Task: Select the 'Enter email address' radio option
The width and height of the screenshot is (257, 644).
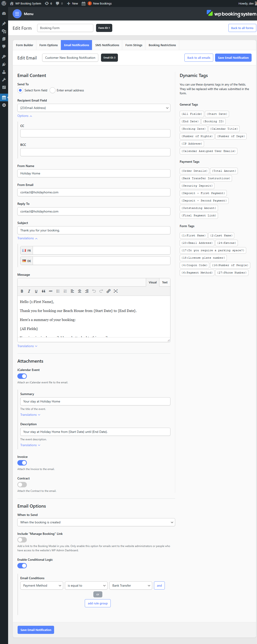Action: click(x=52, y=90)
